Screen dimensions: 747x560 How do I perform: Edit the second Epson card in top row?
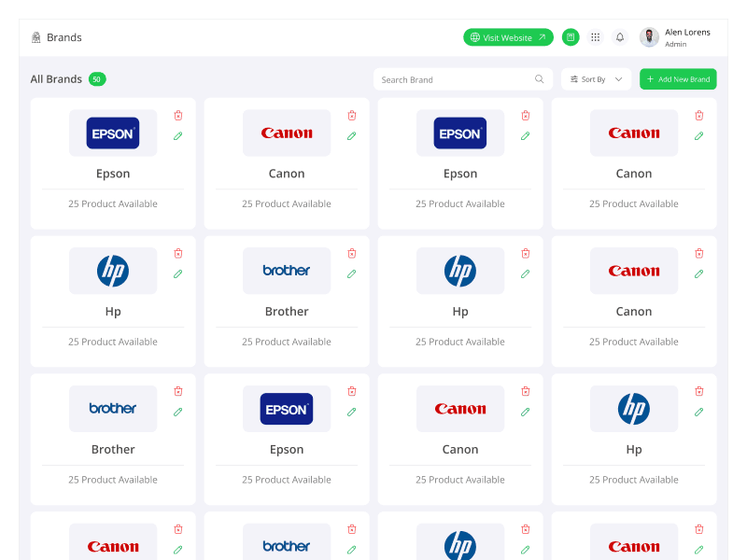tap(526, 136)
